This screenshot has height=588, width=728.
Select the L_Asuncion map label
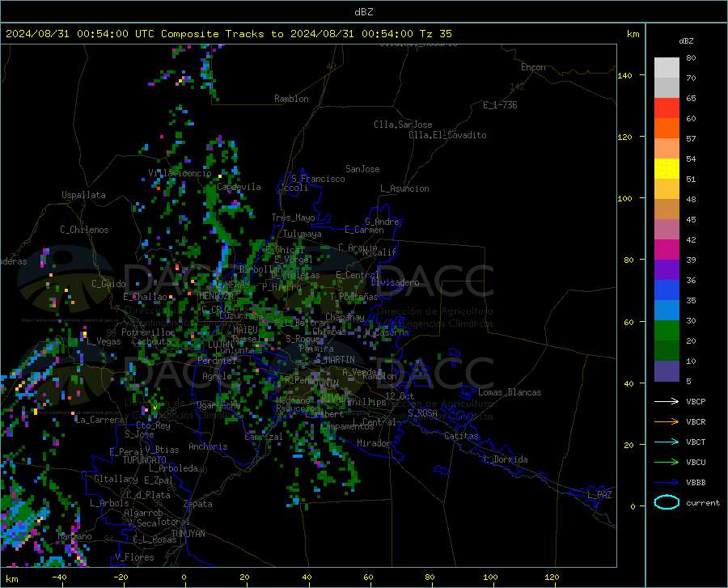404,188
